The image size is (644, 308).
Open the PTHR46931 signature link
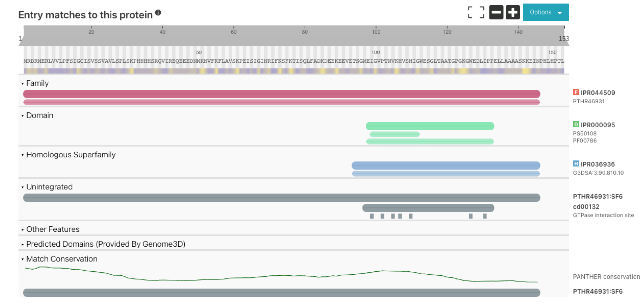pyautogui.click(x=589, y=101)
